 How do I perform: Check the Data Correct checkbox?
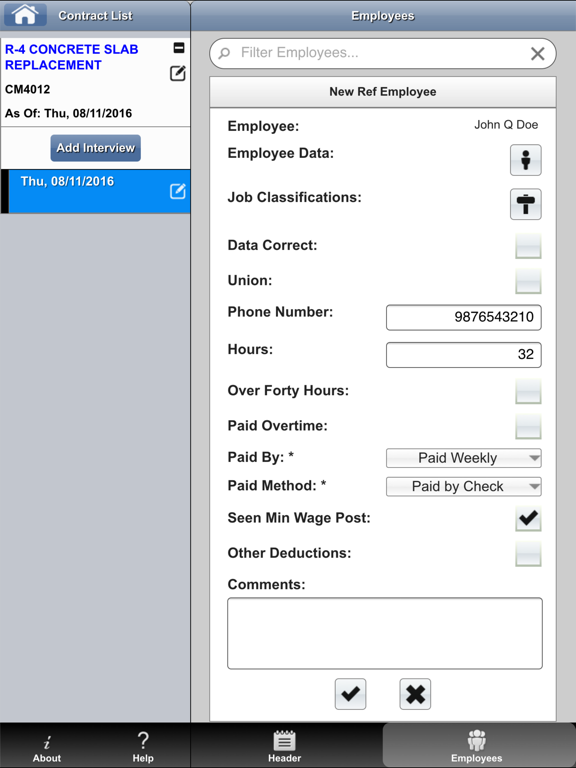528,246
